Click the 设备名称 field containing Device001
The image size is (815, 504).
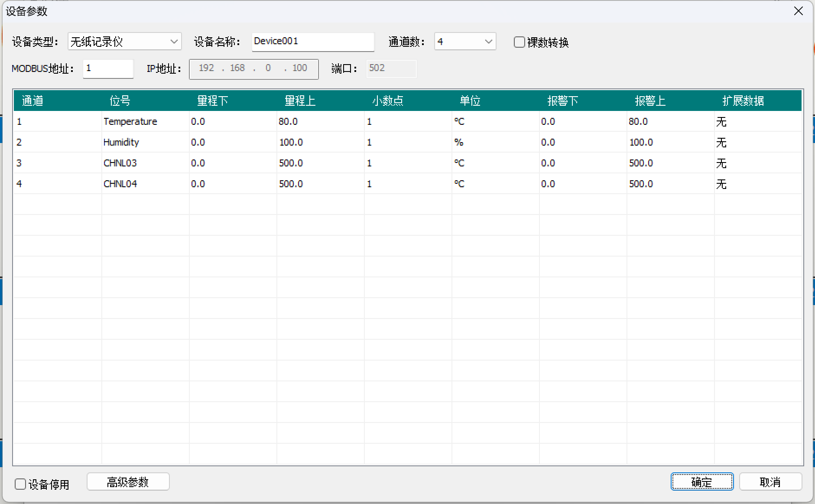[x=312, y=42]
